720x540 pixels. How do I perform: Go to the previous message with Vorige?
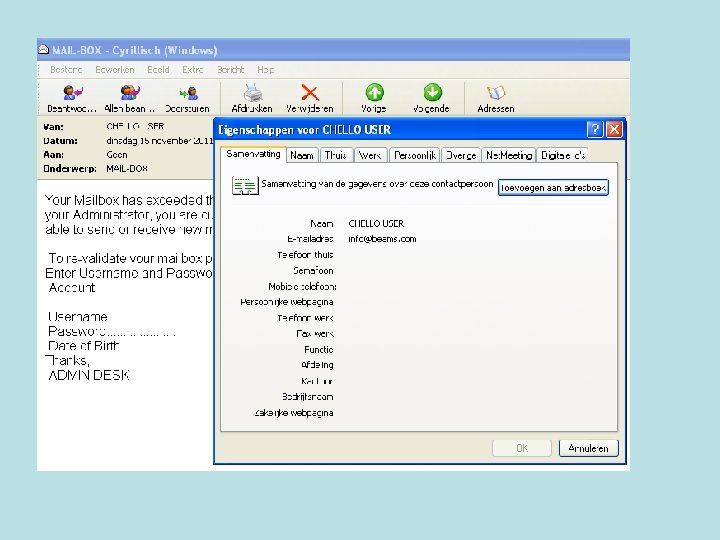[x=374, y=92]
